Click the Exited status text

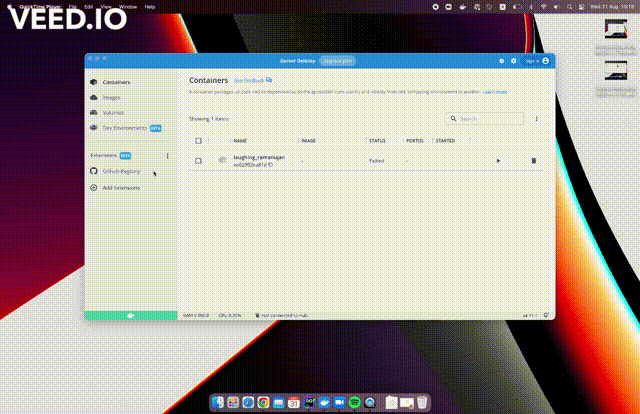(x=377, y=161)
